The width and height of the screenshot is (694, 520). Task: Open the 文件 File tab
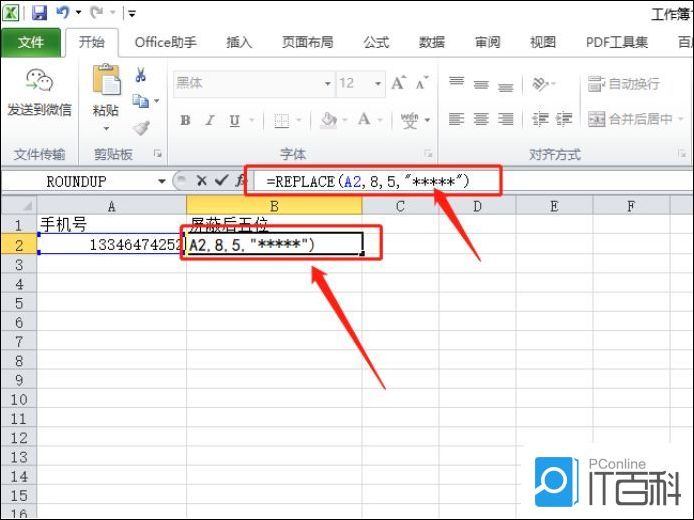coord(31,42)
